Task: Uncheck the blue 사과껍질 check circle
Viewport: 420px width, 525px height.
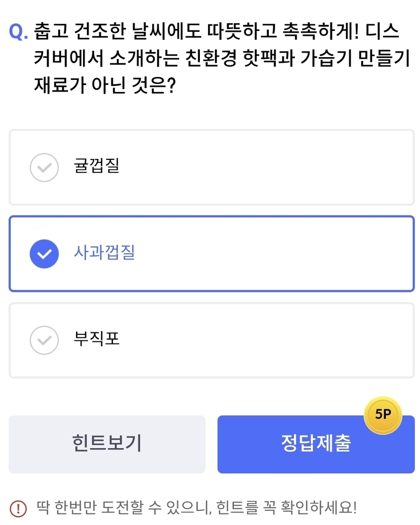Action: [45, 253]
